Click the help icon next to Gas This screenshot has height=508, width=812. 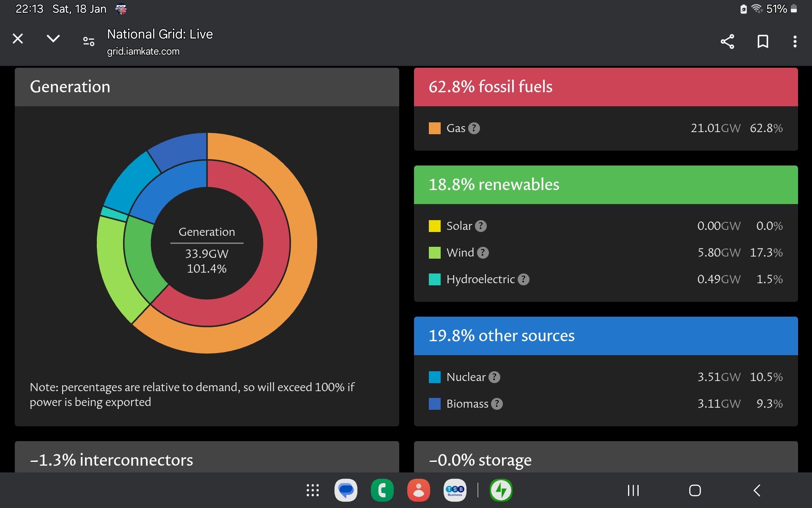(x=474, y=128)
